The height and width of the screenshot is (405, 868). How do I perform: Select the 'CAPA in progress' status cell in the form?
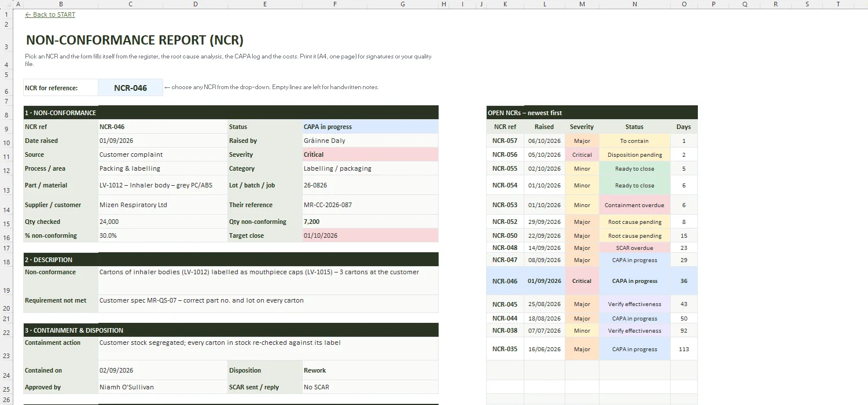(370, 127)
